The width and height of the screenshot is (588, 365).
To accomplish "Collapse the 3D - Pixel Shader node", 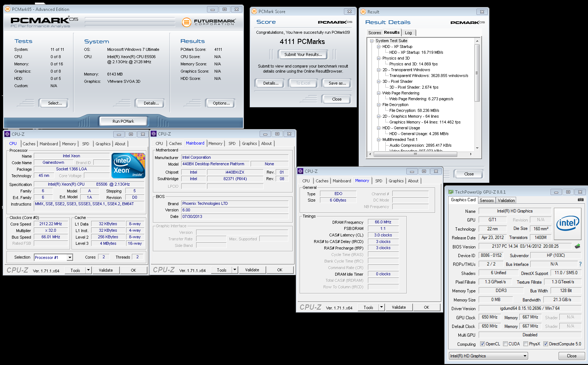I will click(x=378, y=81).
